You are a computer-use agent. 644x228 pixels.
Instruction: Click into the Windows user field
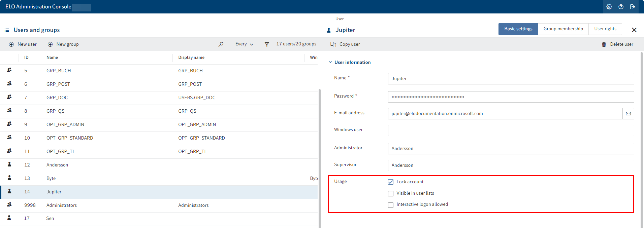(x=511, y=130)
